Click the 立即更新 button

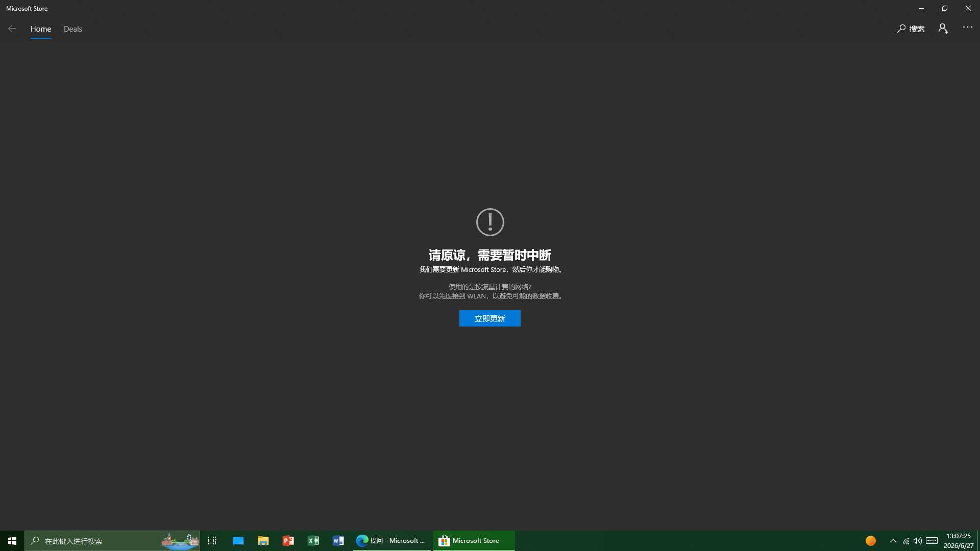(490, 318)
